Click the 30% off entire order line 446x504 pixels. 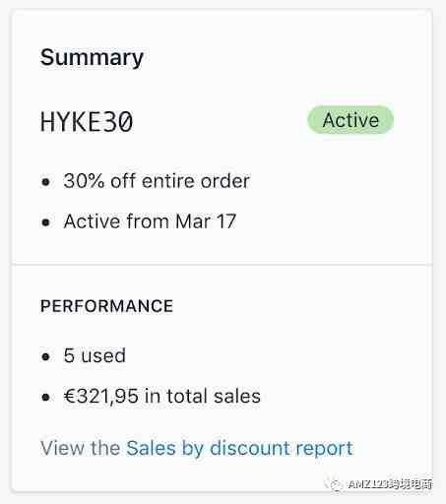tap(157, 181)
